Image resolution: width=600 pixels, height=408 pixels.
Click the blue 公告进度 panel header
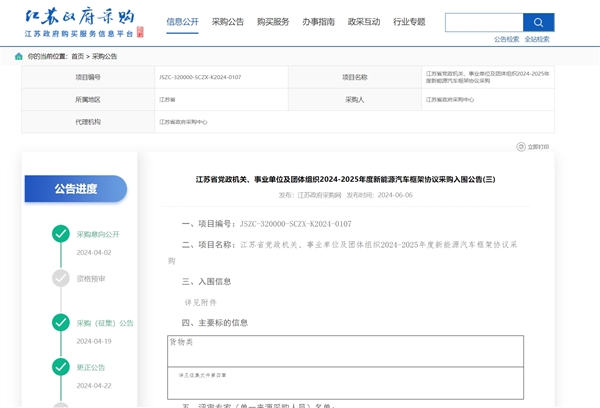click(76, 189)
